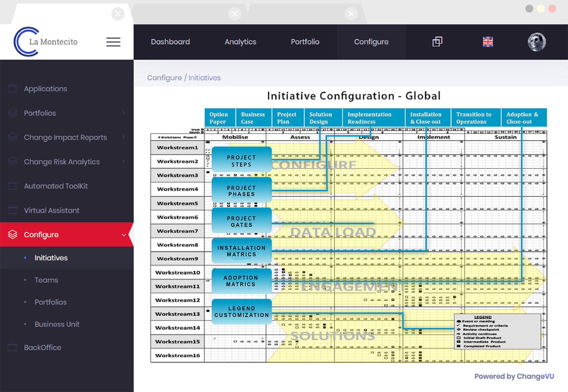
Task: Click the Applications briefcase icon in sidebar
Action: (x=12, y=88)
